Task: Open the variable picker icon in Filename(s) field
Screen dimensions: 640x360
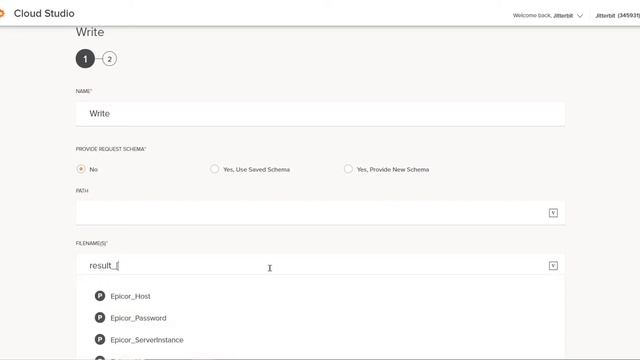Action: tap(553, 266)
